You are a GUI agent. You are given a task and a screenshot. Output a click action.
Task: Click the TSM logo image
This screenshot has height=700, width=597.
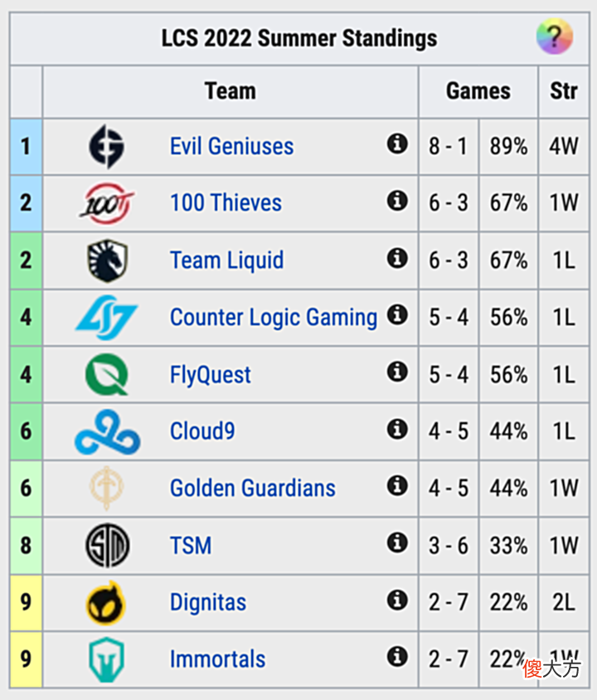coord(107,546)
